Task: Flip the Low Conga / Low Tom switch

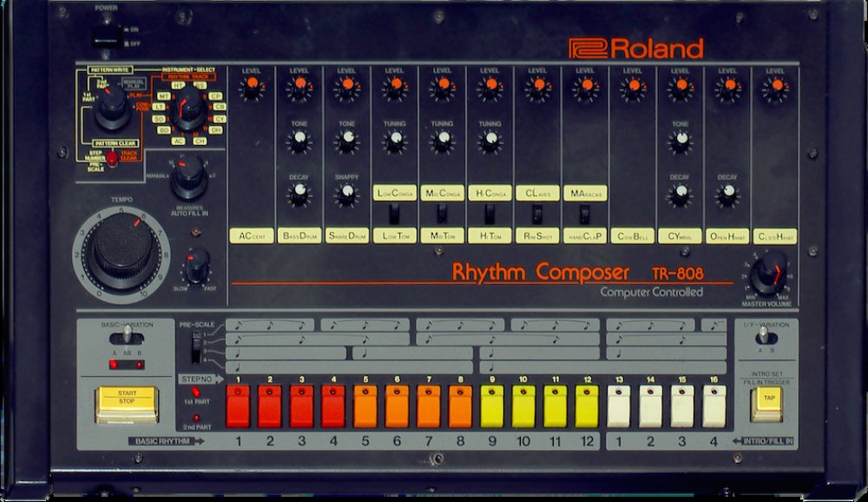Action: tap(394, 214)
